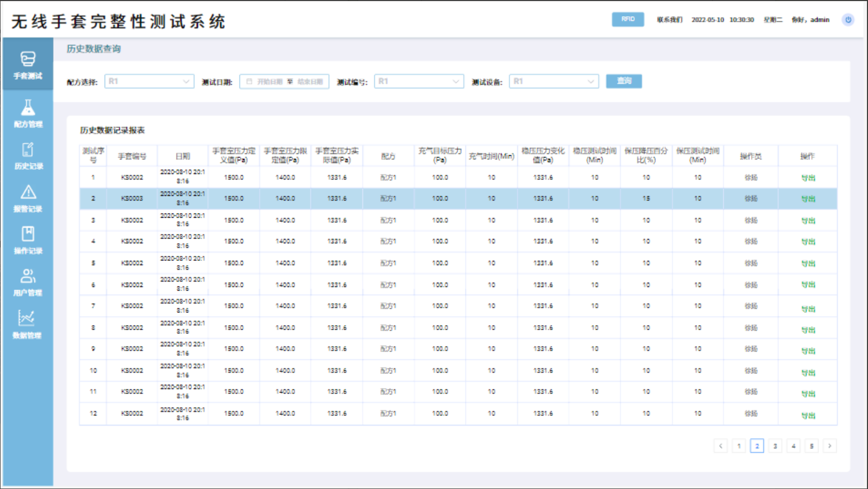Go to 历史记录 history records icon
The image size is (868, 489).
click(x=28, y=150)
